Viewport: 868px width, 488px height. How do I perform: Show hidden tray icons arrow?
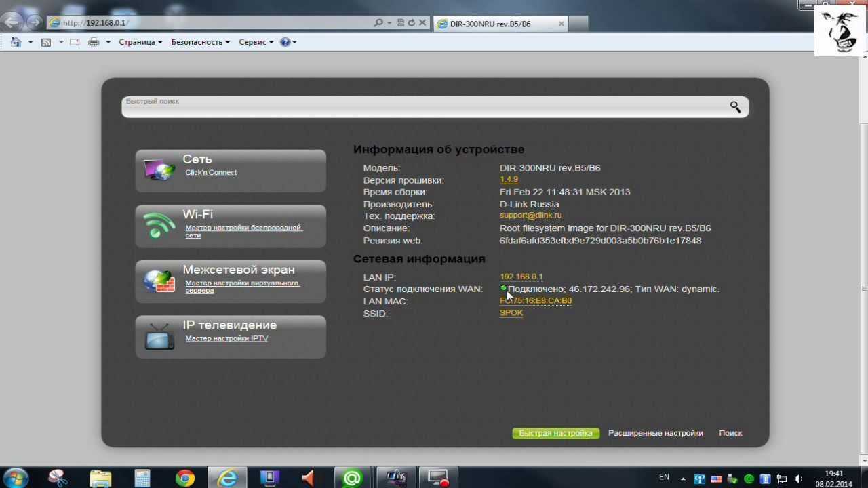click(683, 479)
